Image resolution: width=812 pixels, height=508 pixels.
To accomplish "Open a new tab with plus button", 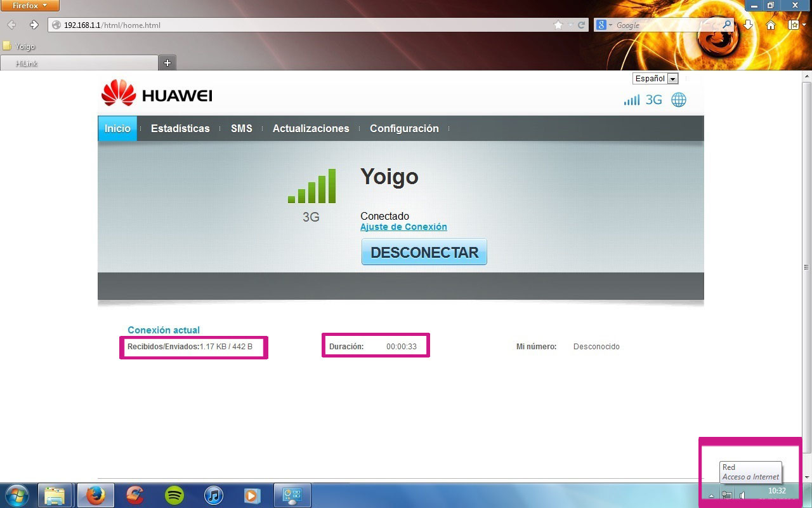I will [167, 63].
